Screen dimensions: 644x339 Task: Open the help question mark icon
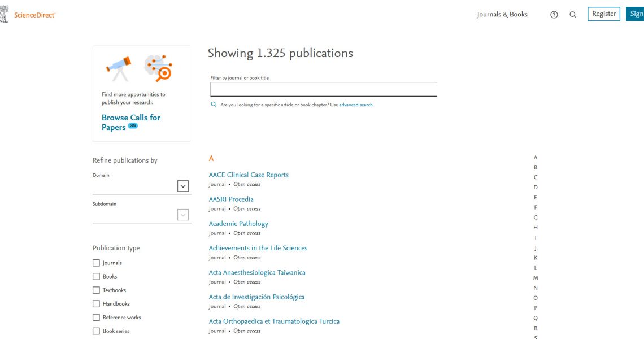[554, 15]
